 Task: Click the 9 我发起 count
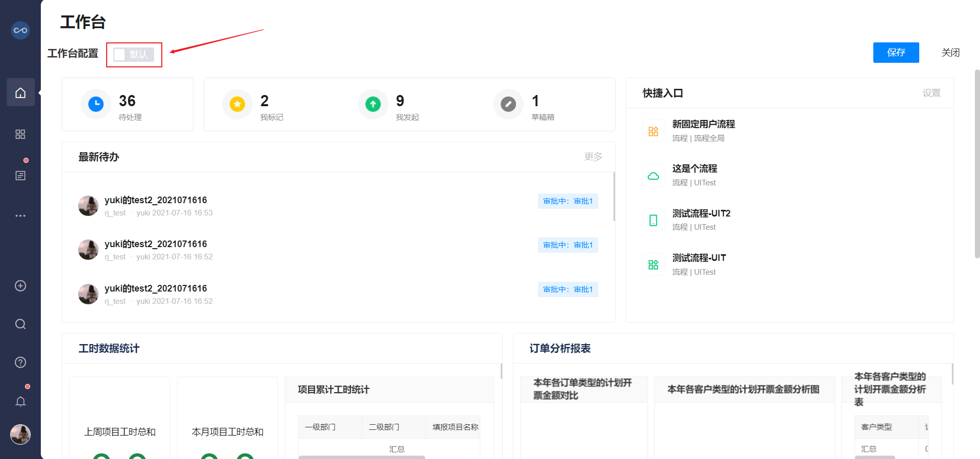pyautogui.click(x=400, y=101)
